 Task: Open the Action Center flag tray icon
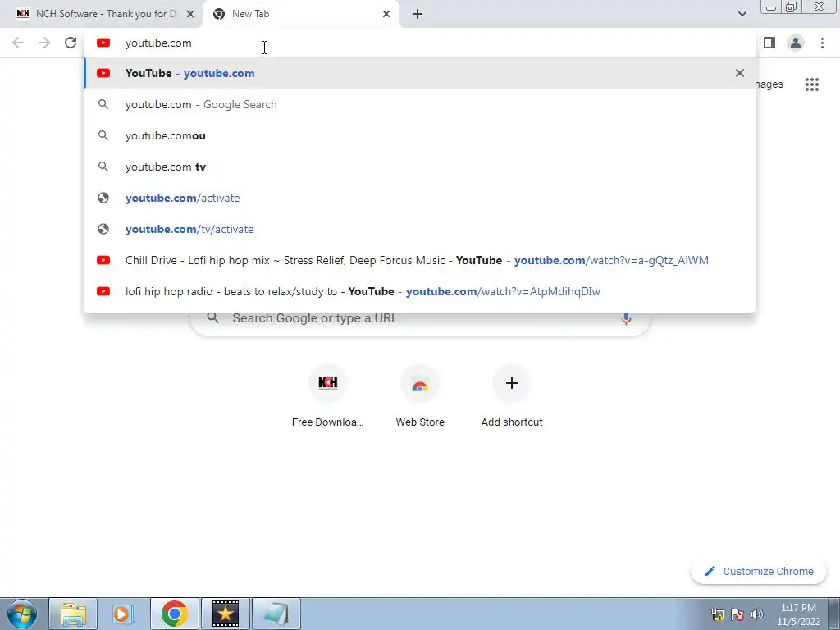(x=737, y=614)
